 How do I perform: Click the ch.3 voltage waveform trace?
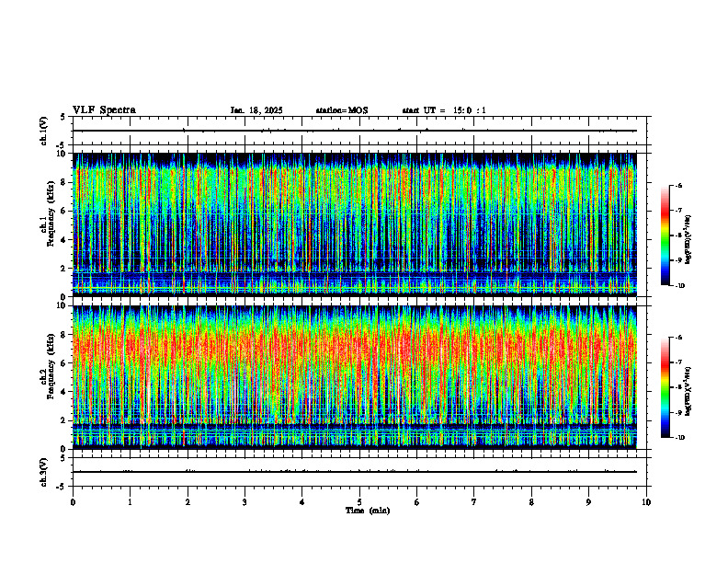(x=354, y=472)
